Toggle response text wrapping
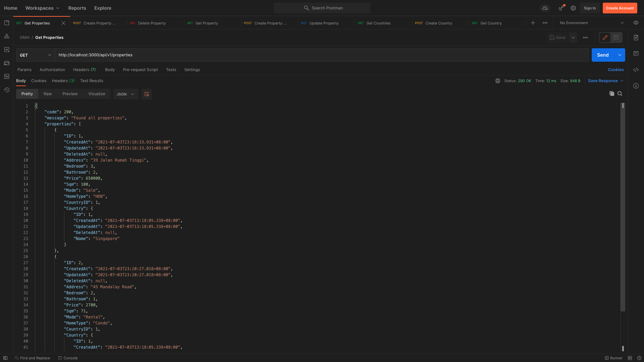644x362 pixels. point(146,94)
